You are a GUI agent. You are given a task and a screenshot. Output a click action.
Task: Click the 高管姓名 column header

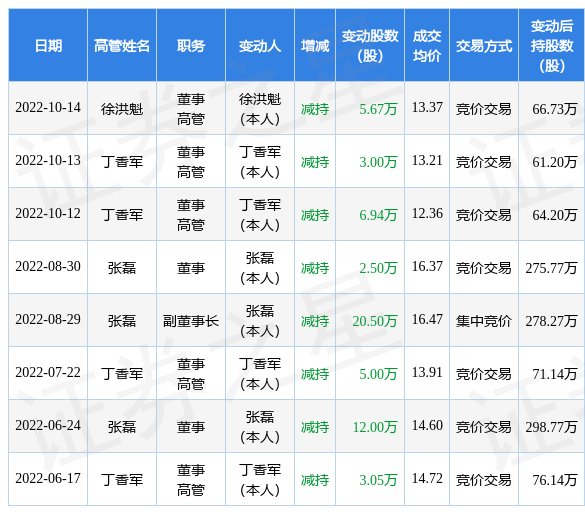[122, 46]
